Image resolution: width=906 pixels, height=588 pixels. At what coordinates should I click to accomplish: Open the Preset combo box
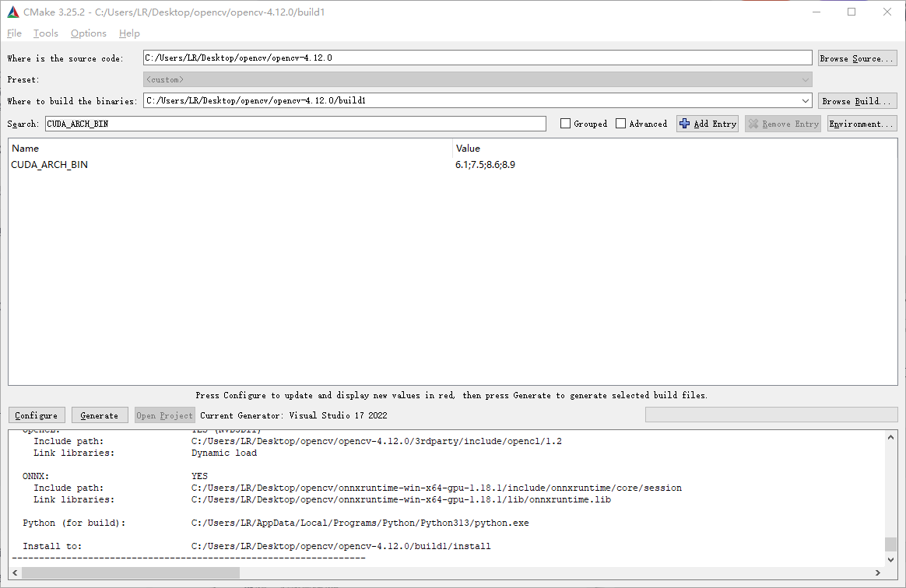pos(478,79)
